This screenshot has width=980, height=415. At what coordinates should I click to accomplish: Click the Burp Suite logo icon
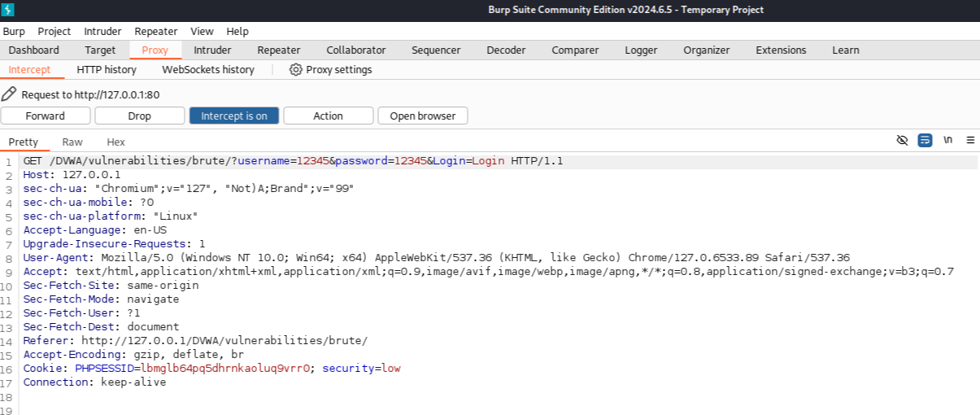coord(8,10)
